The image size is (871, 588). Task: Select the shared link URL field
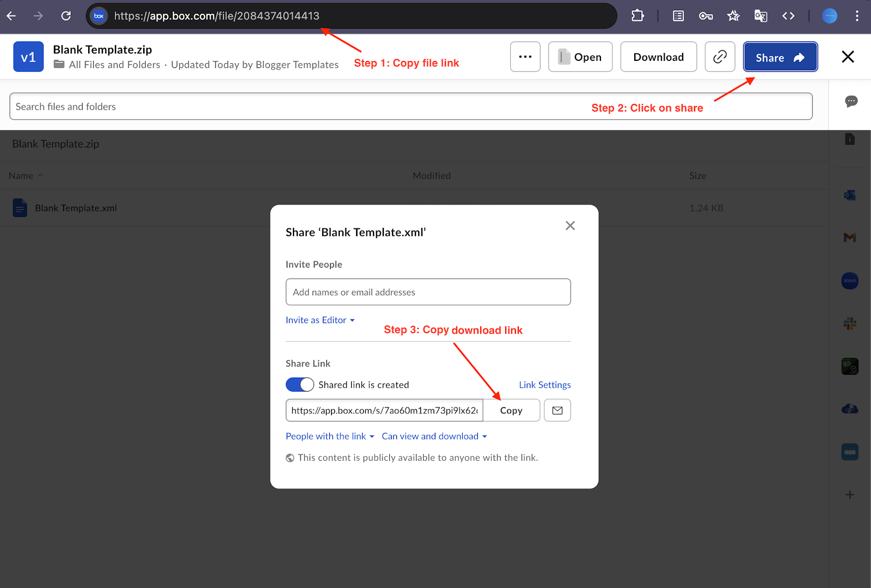[x=384, y=410]
